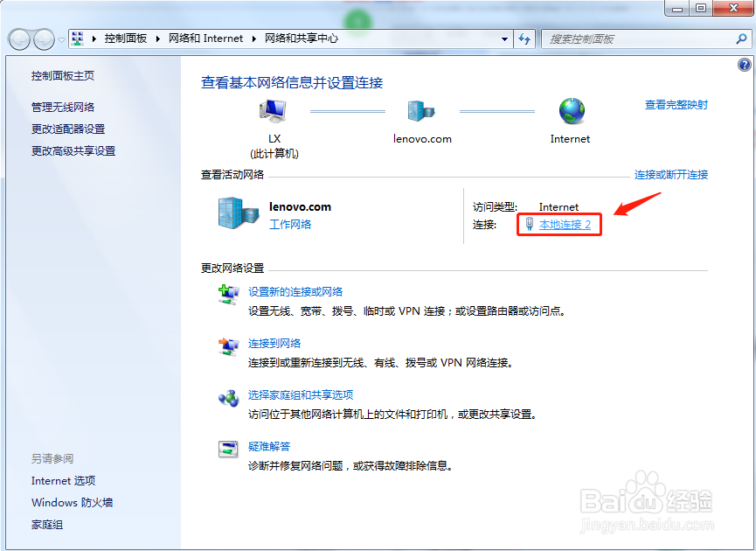Image resolution: width=756 pixels, height=551 pixels.
Task: Open the 工作网络 network type link
Action: tap(290, 225)
